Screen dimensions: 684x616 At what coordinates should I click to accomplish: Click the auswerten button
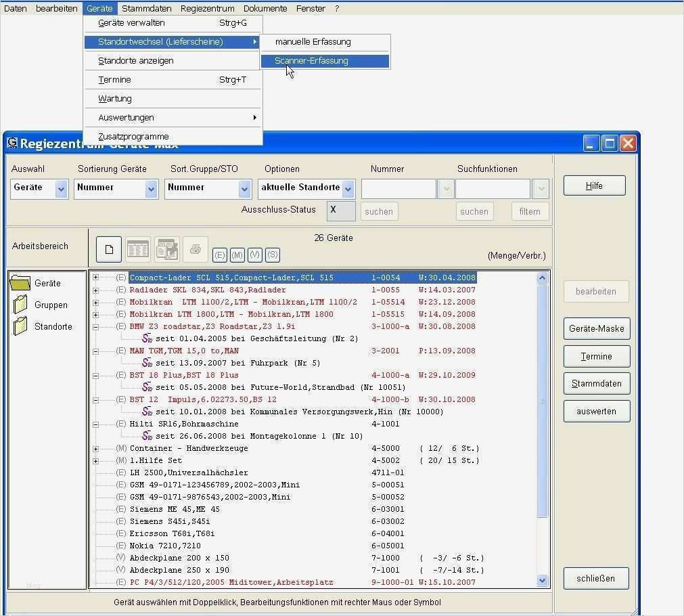click(596, 412)
